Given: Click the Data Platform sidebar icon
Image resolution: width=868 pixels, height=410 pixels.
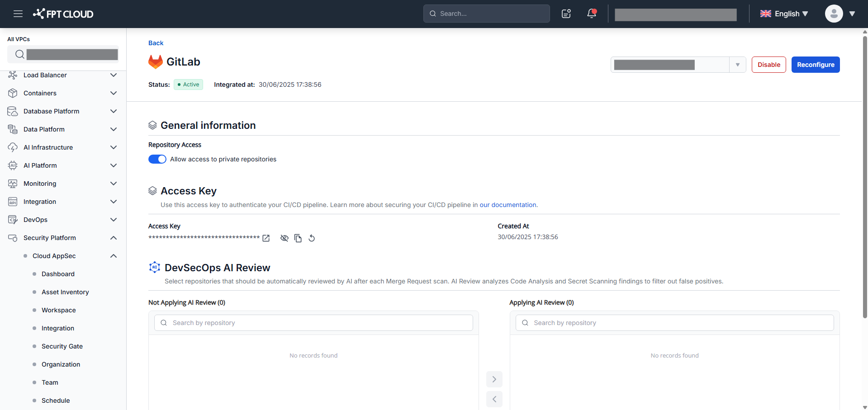Looking at the screenshot, I should point(13,129).
